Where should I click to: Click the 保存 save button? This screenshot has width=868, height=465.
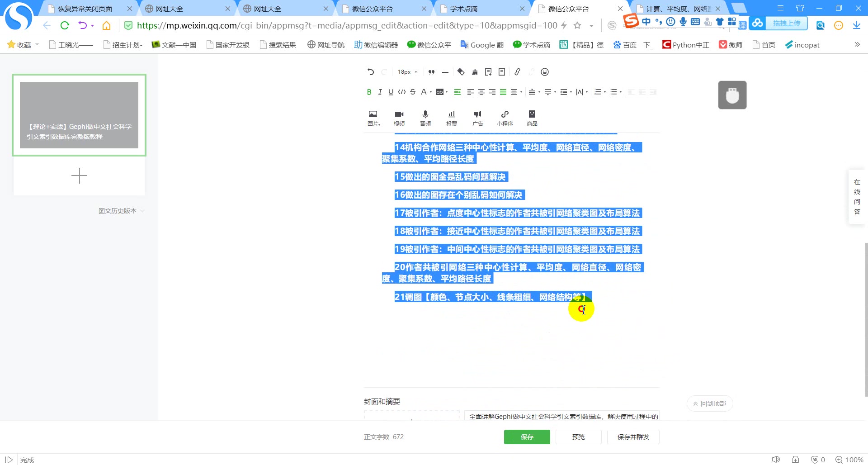coord(527,437)
